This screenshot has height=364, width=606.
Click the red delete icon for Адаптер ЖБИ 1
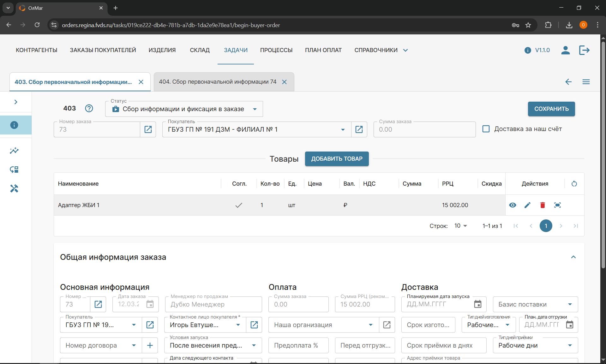click(x=543, y=205)
